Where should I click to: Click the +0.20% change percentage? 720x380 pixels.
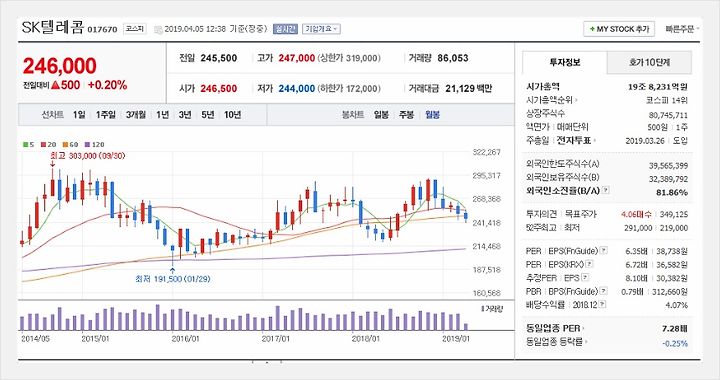pos(107,85)
